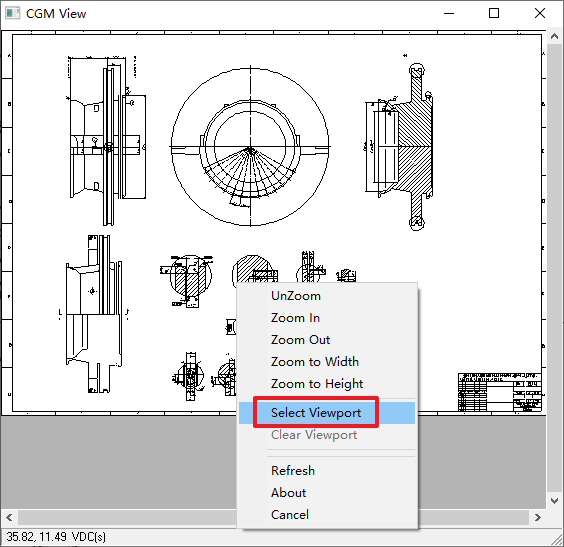Maximize the CGM View window
Viewport: 564px width, 547px height.
click(494, 13)
